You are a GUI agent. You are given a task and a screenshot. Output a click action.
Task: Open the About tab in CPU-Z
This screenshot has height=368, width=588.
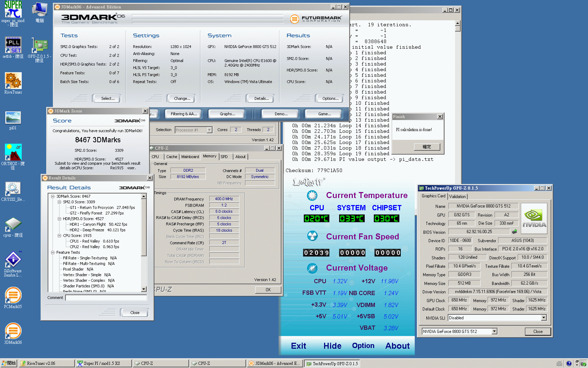point(240,157)
